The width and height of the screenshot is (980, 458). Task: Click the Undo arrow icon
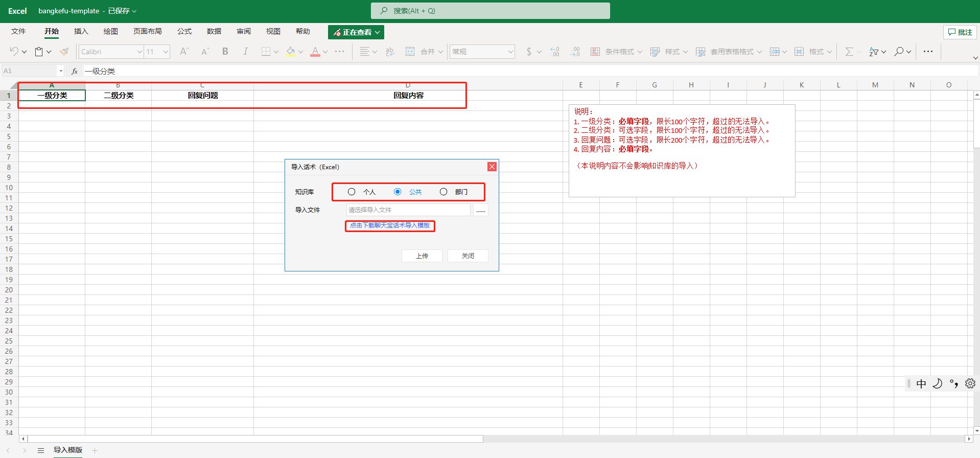coord(14,51)
